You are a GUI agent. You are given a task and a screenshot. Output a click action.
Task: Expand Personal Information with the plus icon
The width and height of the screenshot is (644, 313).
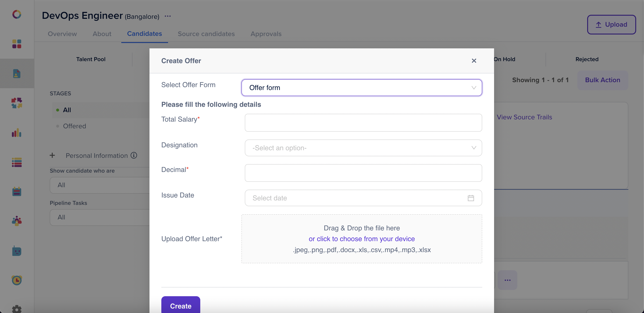(x=52, y=155)
